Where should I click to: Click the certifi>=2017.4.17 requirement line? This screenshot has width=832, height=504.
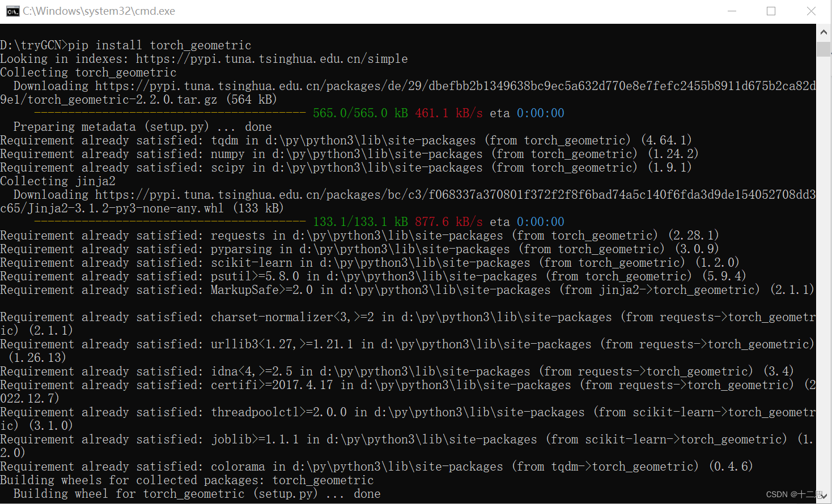pos(408,392)
